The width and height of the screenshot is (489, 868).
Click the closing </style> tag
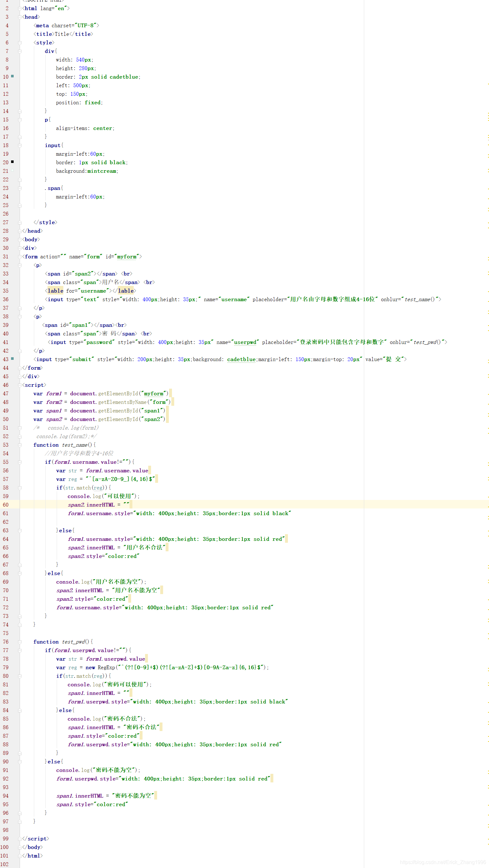[x=45, y=223]
